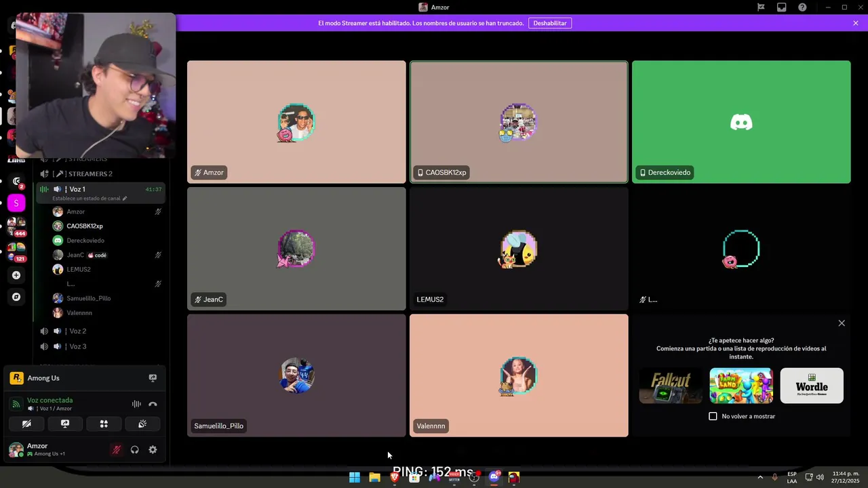Launch the Farm Land activity
Viewport: 868px width, 488px height.
[741, 386]
